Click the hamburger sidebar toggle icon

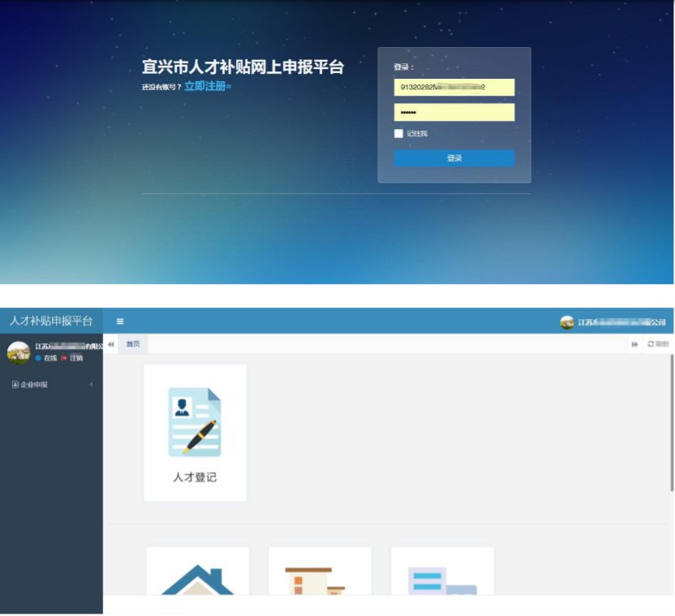tap(120, 321)
